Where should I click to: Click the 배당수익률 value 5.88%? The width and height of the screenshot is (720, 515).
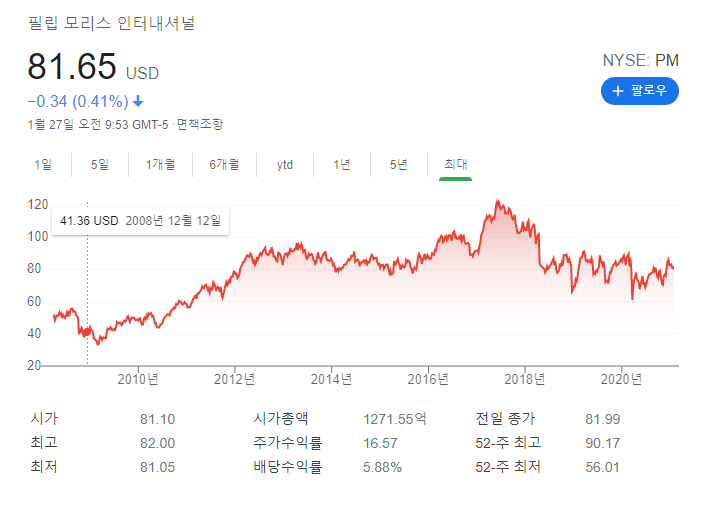(x=382, y=467)
